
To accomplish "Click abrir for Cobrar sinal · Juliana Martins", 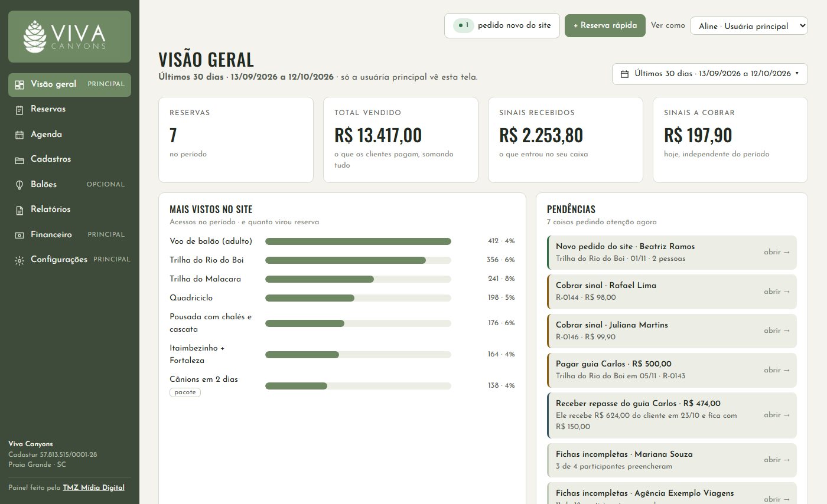I will pos(777,330).
